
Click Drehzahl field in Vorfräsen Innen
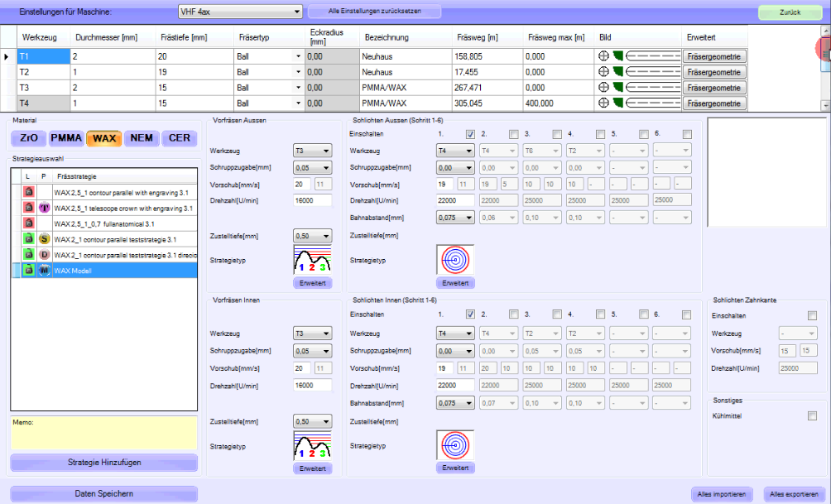tap(312, 386)
